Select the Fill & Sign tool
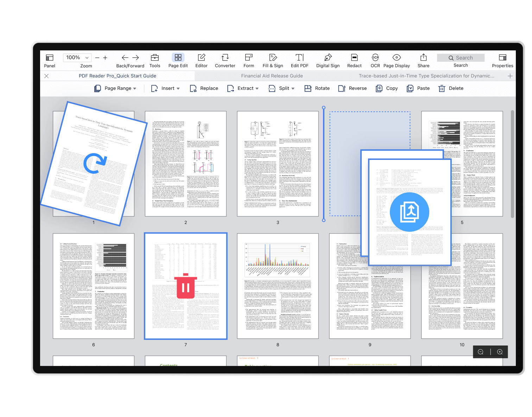This screenshot has height=417, width=532. pos(273,58)
